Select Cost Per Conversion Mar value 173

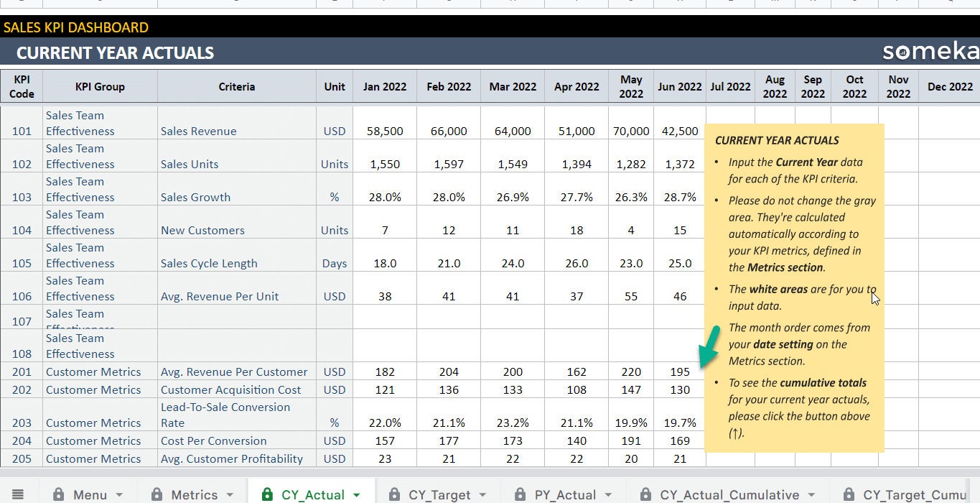coord(513,440)
